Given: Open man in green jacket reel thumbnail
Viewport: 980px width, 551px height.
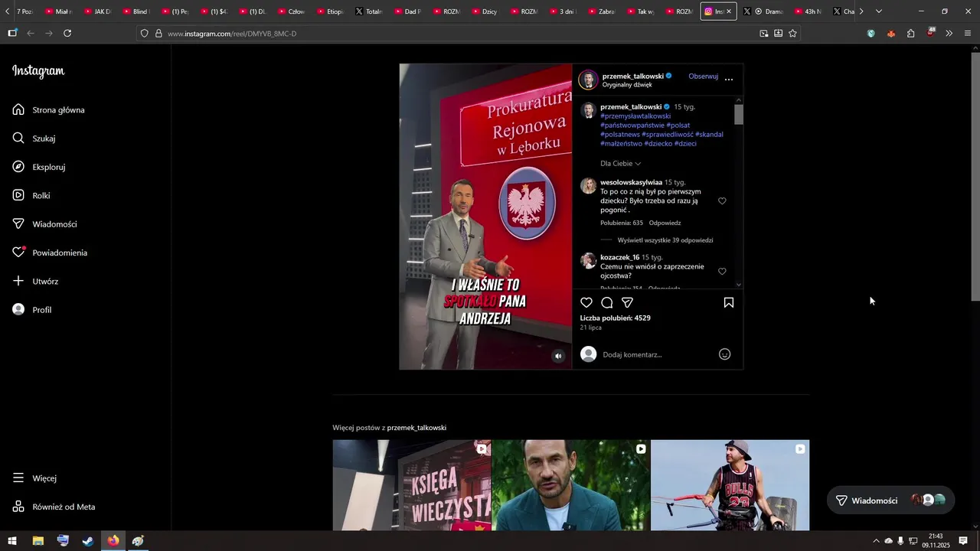Looking at the screenshot, I should pos(570,485).
